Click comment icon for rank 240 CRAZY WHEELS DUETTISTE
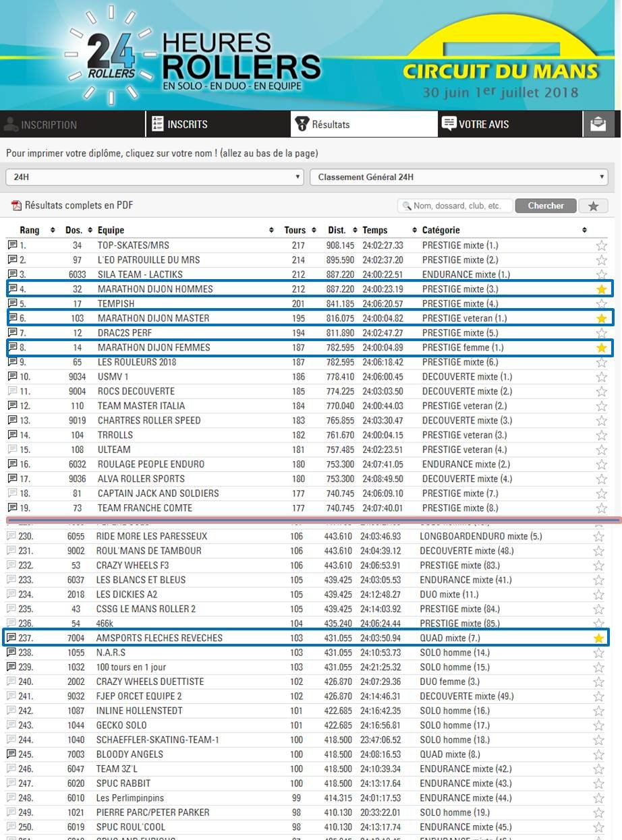622x840 pixels. point(11,682)
